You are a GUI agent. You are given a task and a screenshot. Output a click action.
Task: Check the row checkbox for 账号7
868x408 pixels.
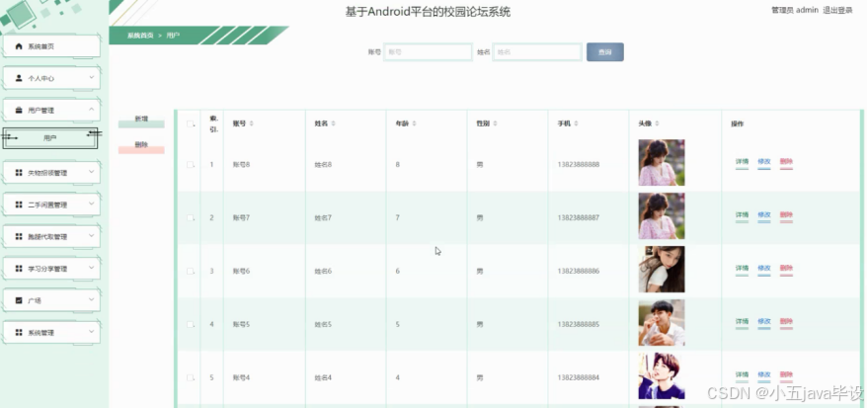[x=191, y=217]
